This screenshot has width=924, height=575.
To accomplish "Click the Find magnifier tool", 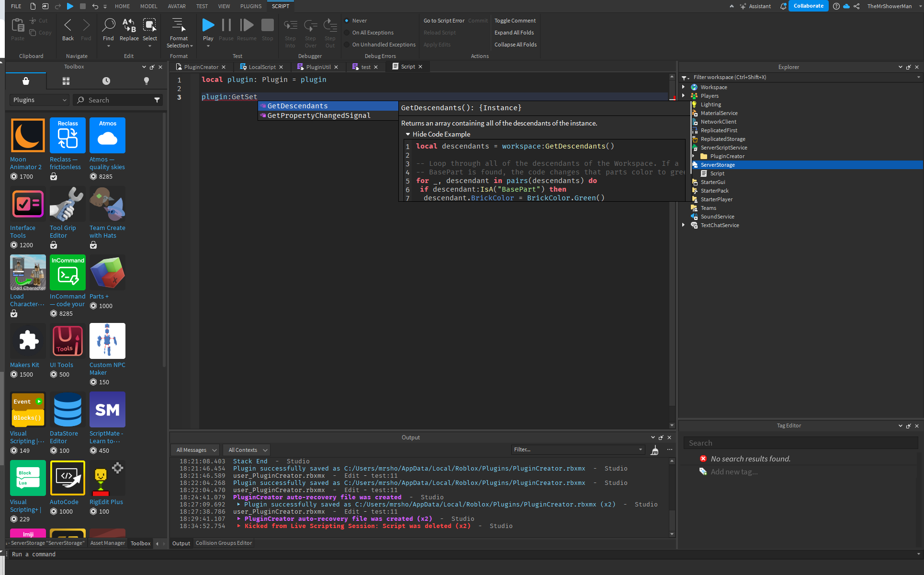I will (x=109, y=25).
